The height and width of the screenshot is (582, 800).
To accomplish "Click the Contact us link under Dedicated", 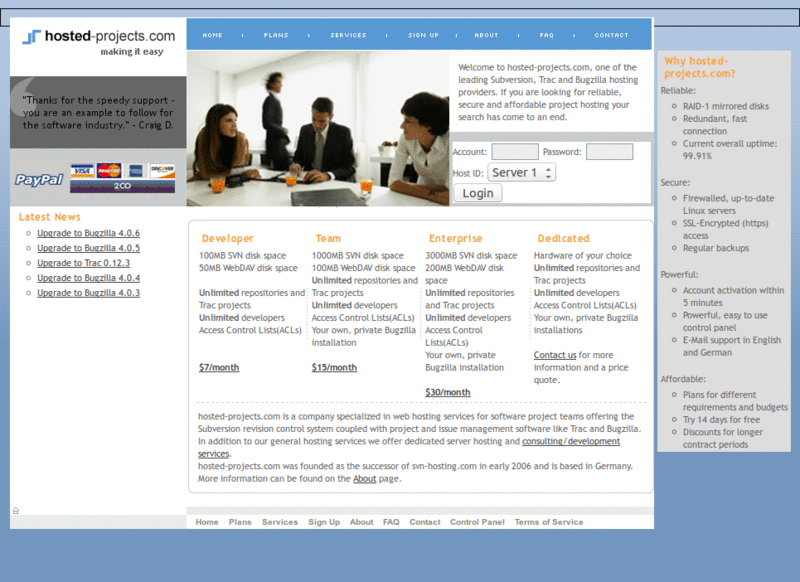I will click(555, 355).
